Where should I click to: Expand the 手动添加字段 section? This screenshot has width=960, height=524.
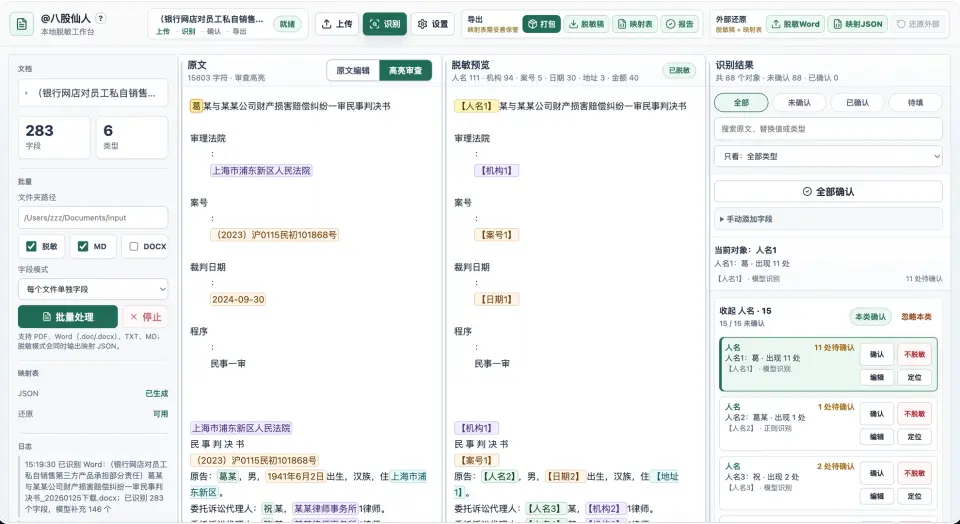tap(828, 219)
